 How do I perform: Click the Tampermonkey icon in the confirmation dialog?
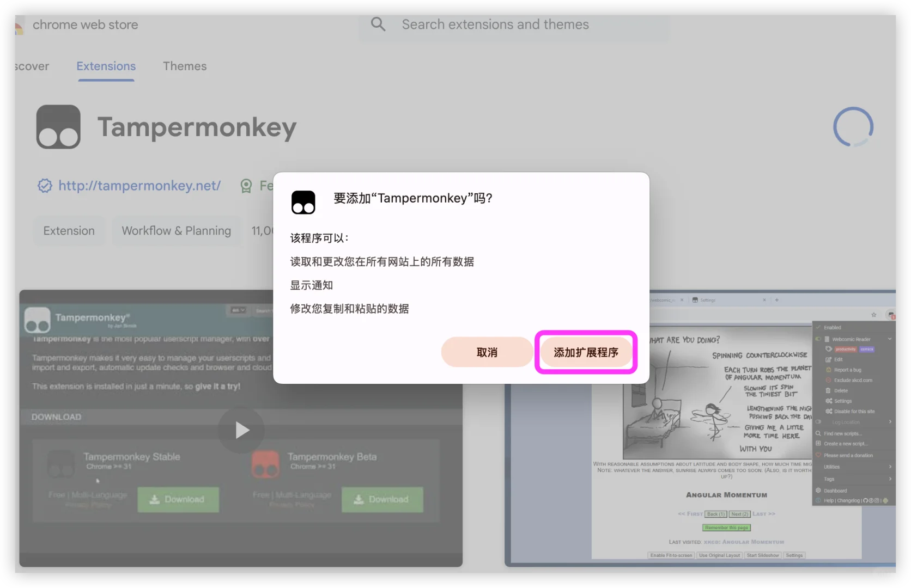[303, 202]
